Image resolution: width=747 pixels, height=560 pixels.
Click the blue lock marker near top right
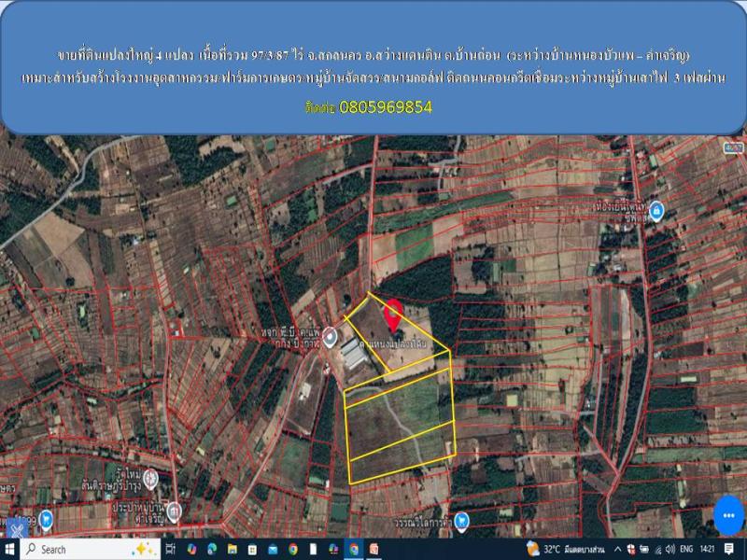pyautogui.click(x=656, y=211)
